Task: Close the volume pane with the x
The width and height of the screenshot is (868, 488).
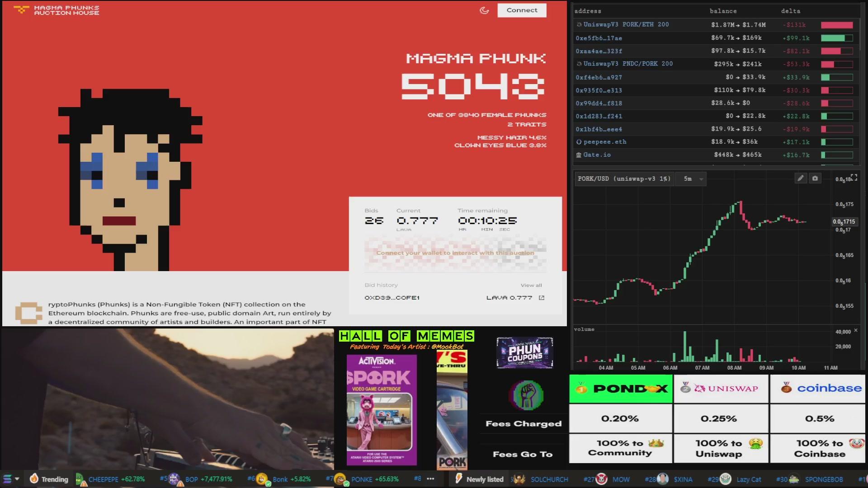Action: 855,331
